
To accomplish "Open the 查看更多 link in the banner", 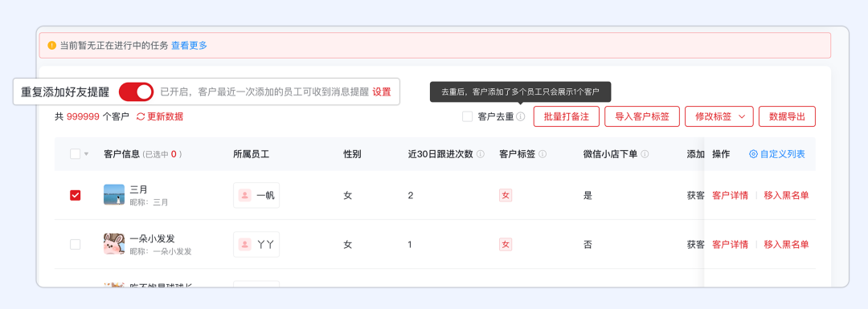I will (190, 45).
